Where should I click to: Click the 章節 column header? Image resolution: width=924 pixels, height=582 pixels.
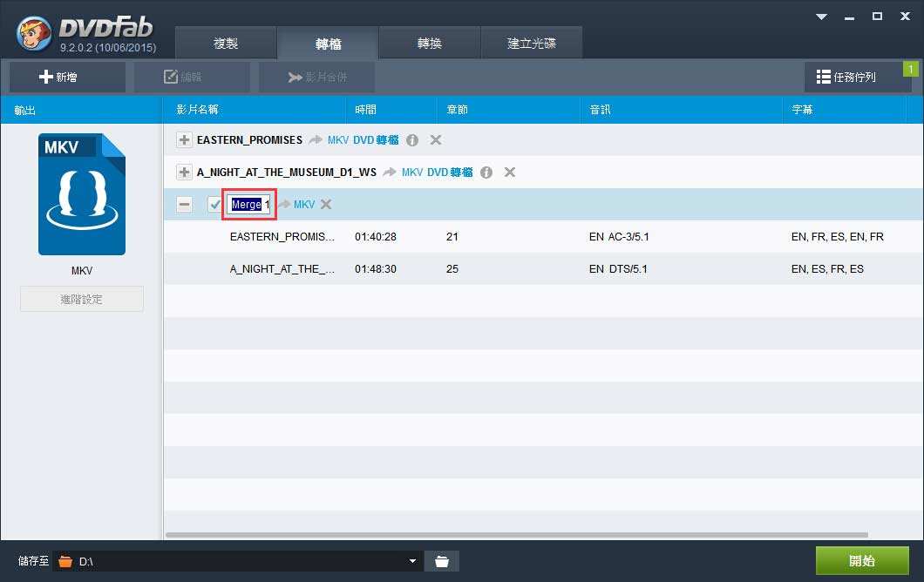tap(458, 110)
